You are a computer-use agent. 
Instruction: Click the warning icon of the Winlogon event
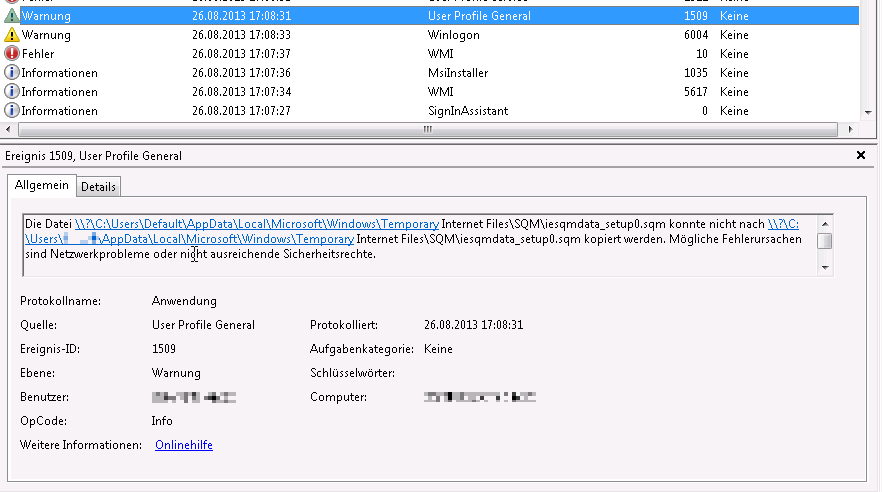coord(12,35)
